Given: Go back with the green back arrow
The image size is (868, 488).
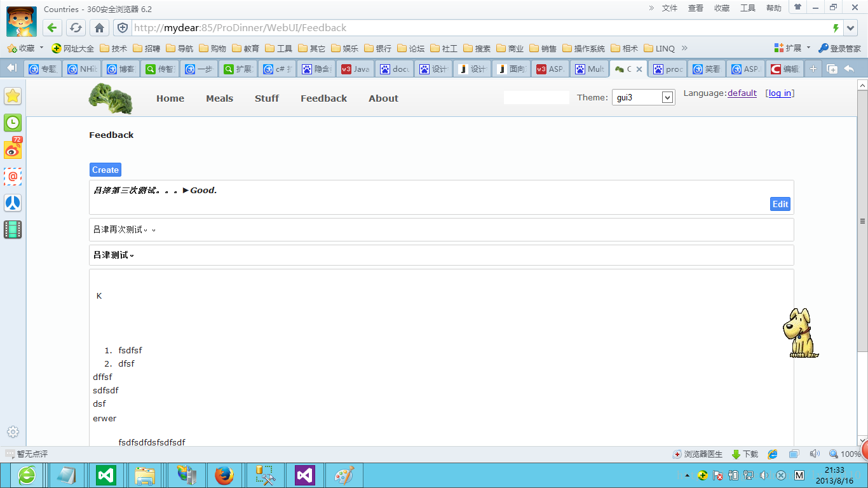Looking at the screenshot, I should point(52,28).
